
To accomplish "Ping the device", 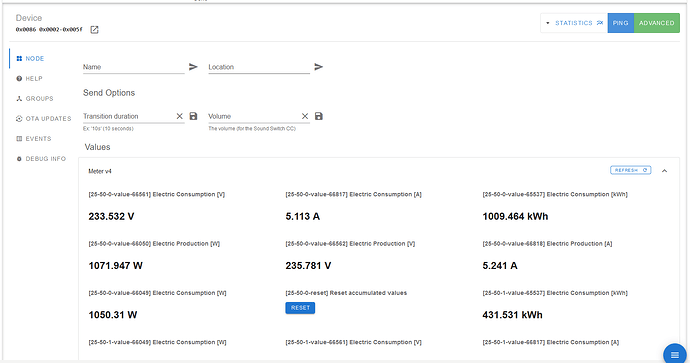I will pyautogui.click(x=620, y=23).
